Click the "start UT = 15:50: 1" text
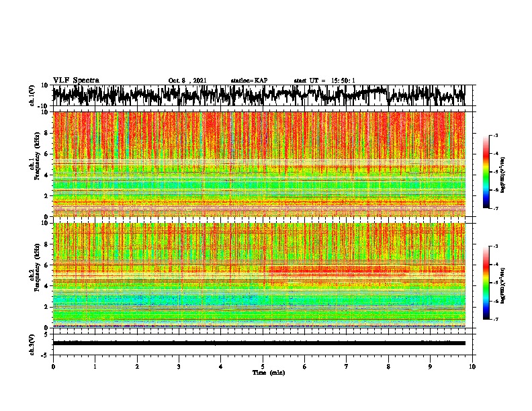Image resolution: width=532 pixels, height=411 pixels. click(x=324, y=81)
